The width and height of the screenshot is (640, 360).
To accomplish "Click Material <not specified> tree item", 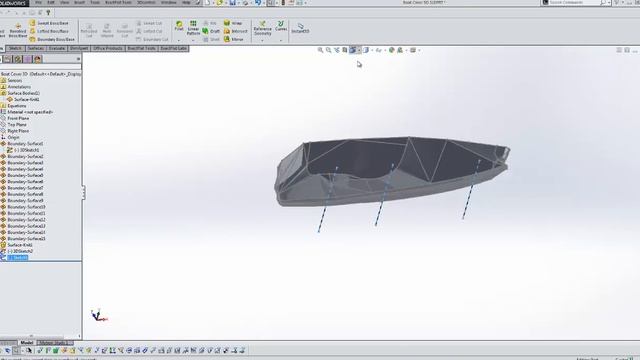I will (x=30, y=112).
